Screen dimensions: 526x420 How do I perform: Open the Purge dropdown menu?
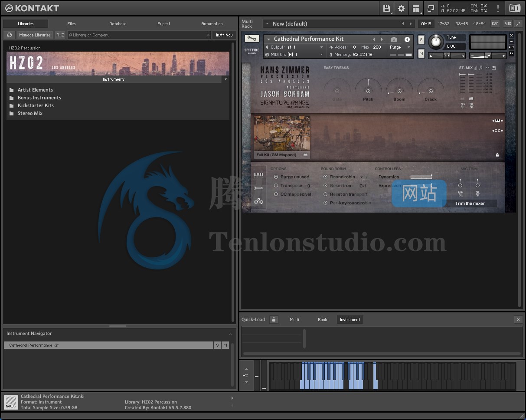[399, 47]
